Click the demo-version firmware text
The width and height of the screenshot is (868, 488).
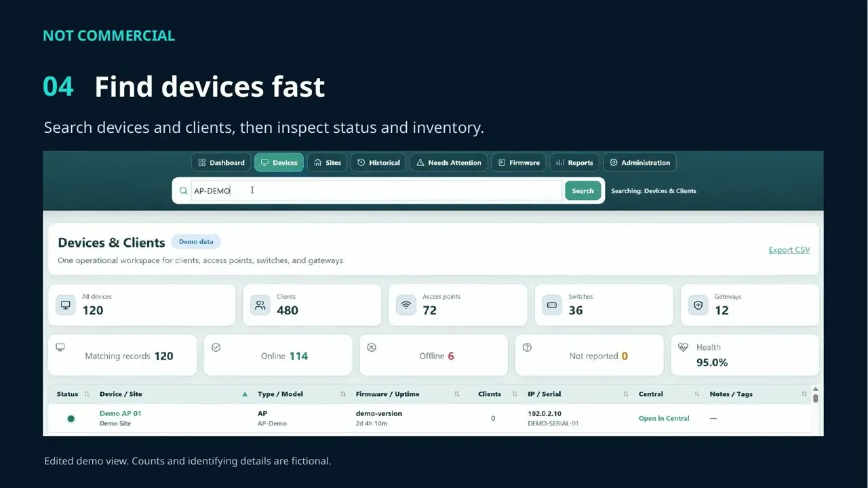pyautogui.click(x=379, y=413)
